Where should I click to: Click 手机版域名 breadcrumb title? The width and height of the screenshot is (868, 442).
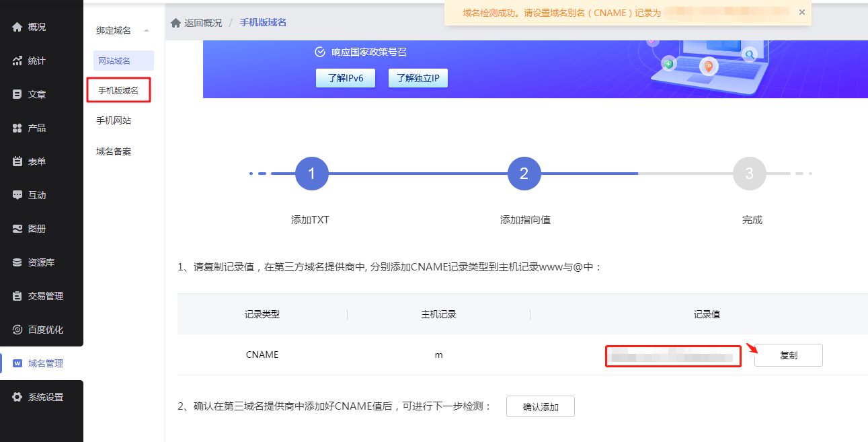coord(263,23)
